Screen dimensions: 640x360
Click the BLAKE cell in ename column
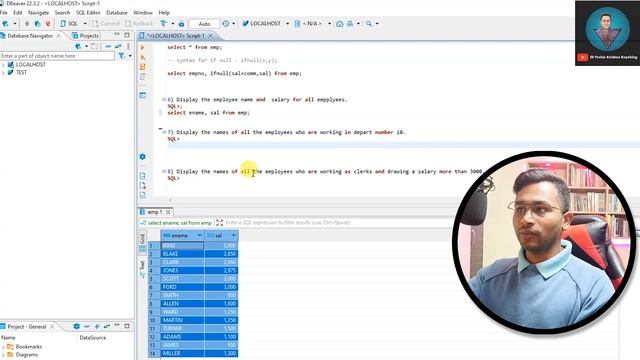click(x=182, y=254)
